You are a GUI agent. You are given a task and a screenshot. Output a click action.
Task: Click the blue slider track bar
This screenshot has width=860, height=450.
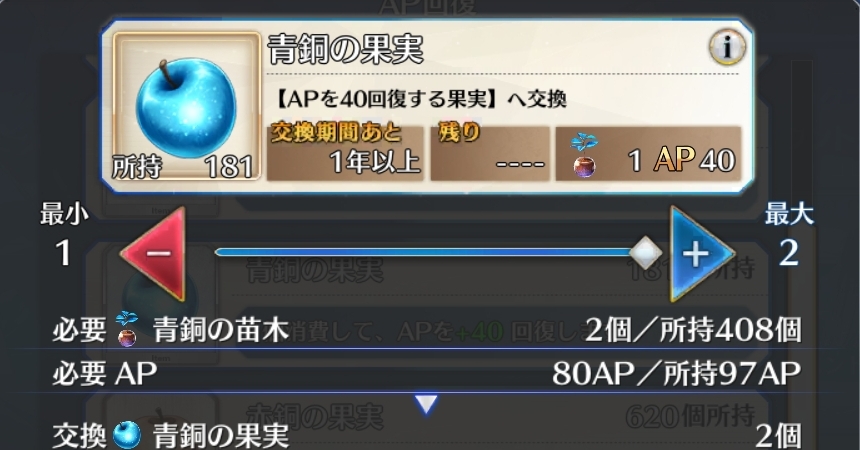pyautogui.click(x=422, y=252)
